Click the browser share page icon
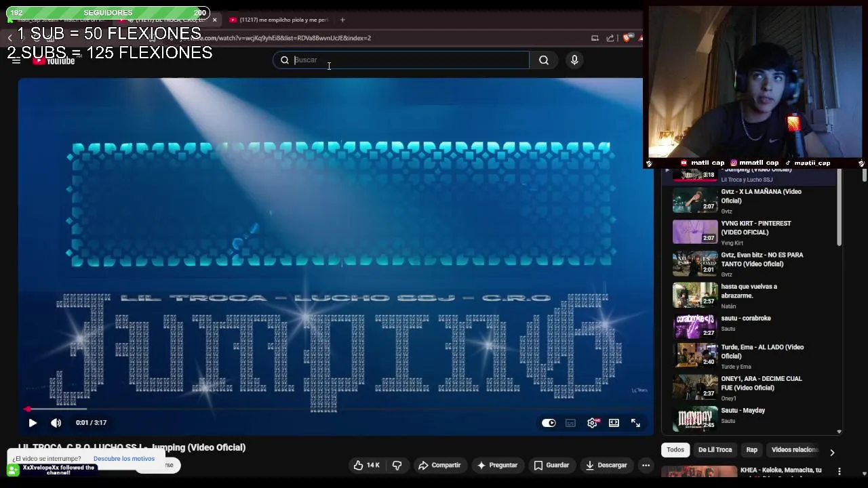 pos(610,38)
